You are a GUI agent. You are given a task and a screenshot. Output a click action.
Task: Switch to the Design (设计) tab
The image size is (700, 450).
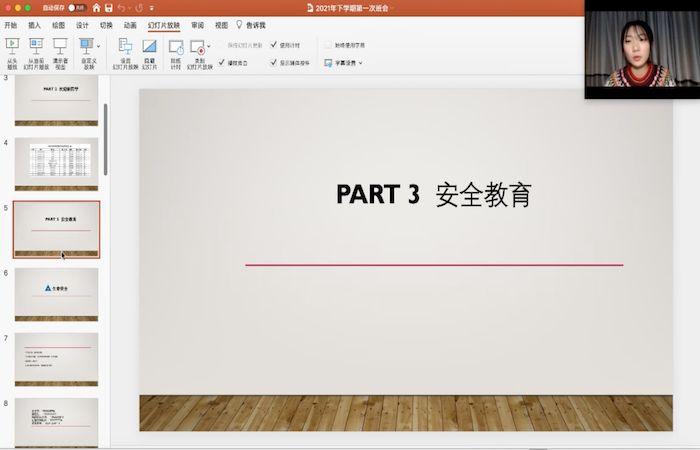[x=82, y=25]
